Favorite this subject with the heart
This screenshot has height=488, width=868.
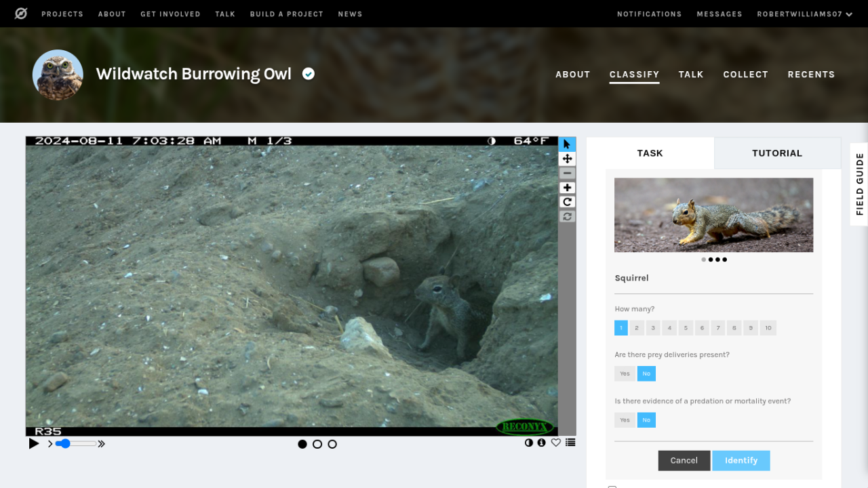tap(556, 443)
